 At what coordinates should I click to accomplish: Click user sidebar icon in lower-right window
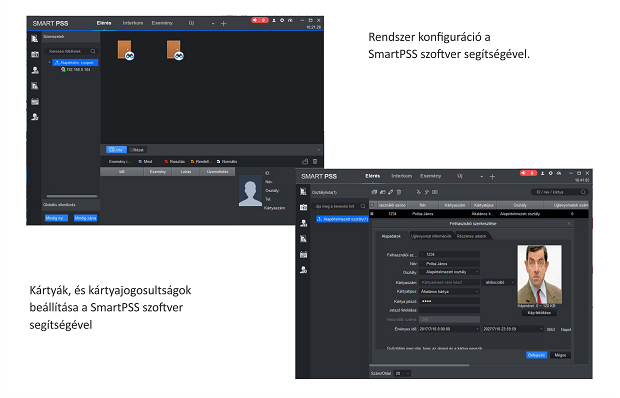coord(303,223)
